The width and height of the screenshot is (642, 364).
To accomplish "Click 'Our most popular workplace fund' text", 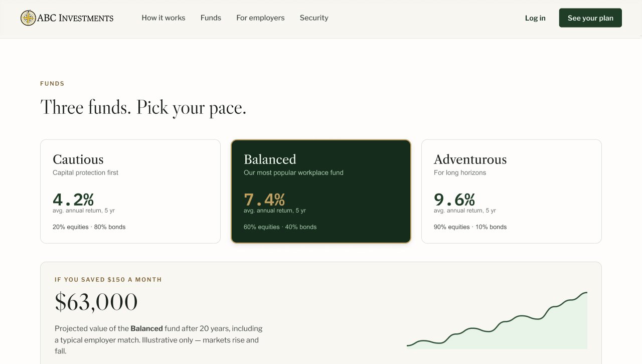I will [293, 172].
